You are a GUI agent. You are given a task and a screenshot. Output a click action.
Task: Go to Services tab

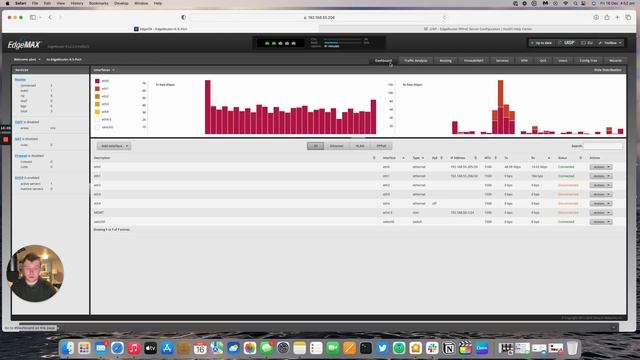point(502,60)
